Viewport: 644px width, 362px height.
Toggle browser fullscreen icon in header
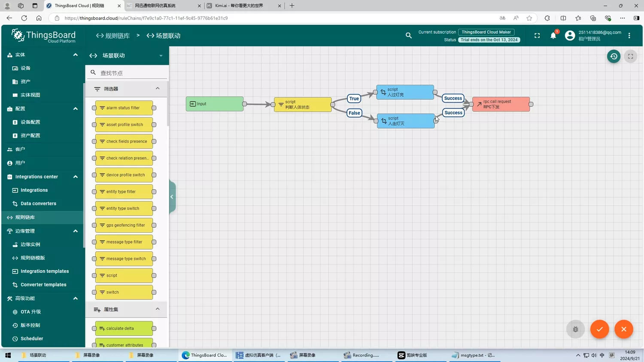tap(537, 36)
